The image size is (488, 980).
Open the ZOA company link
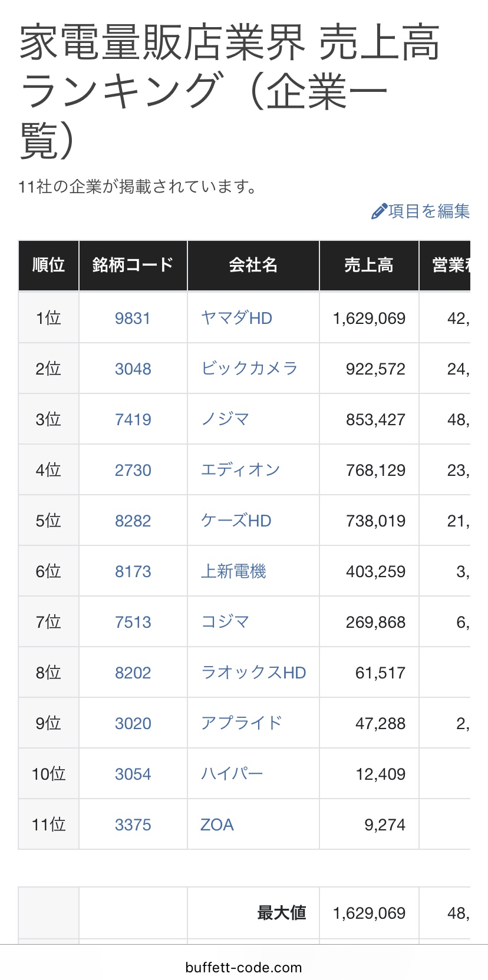(x=217, y=825)
